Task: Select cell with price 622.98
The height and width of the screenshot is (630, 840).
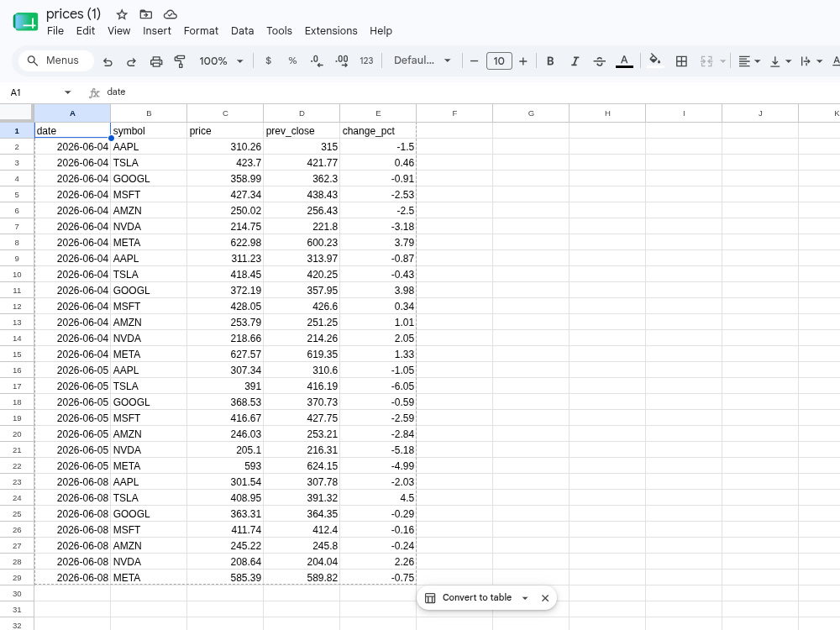Action: coord(225,243)
